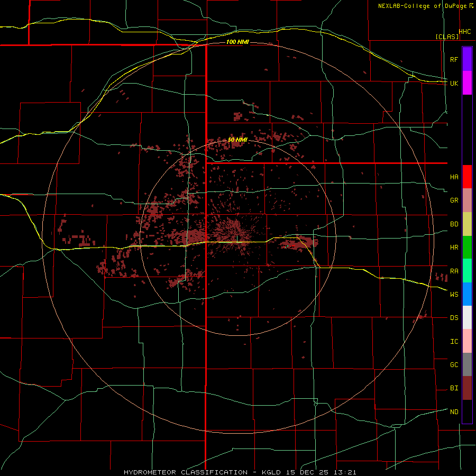Image resolution: width=476 pixels, height=476 pixels.
Task: Click the HHC product label
Action: click(464, 32)
